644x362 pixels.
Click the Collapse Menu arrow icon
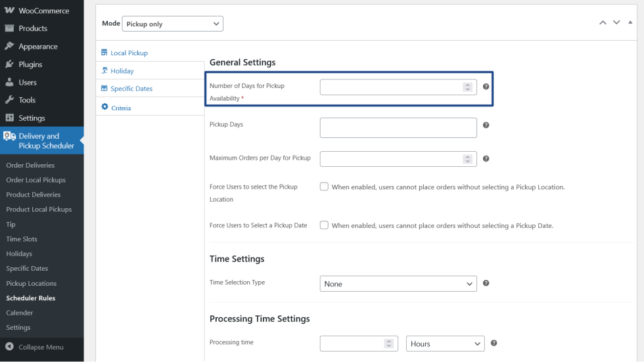[x=9, y=347]
